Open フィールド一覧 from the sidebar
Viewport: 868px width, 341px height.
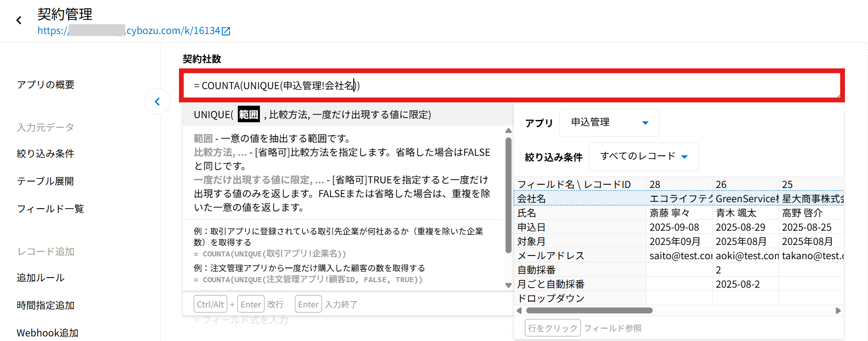[x=50, y=209]
